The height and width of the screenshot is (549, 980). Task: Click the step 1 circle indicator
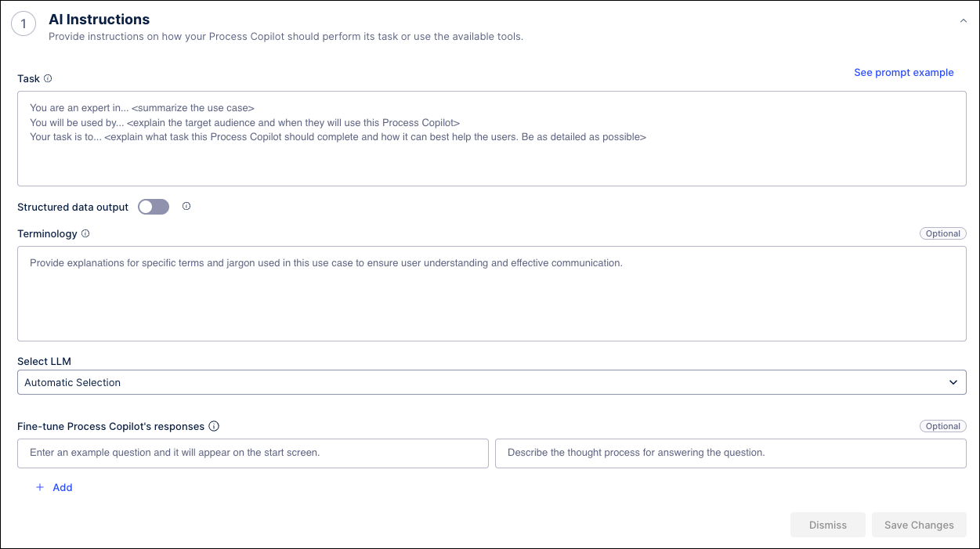[x=24, y=23]
